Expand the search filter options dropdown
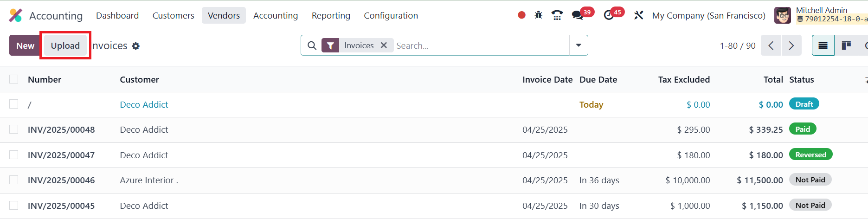868x219 pixels. 579,45
